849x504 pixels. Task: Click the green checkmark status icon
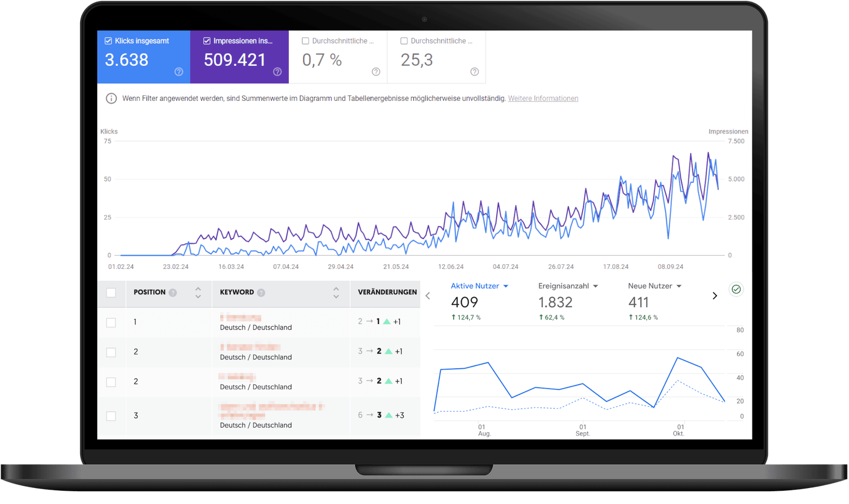tap(736, 289)
